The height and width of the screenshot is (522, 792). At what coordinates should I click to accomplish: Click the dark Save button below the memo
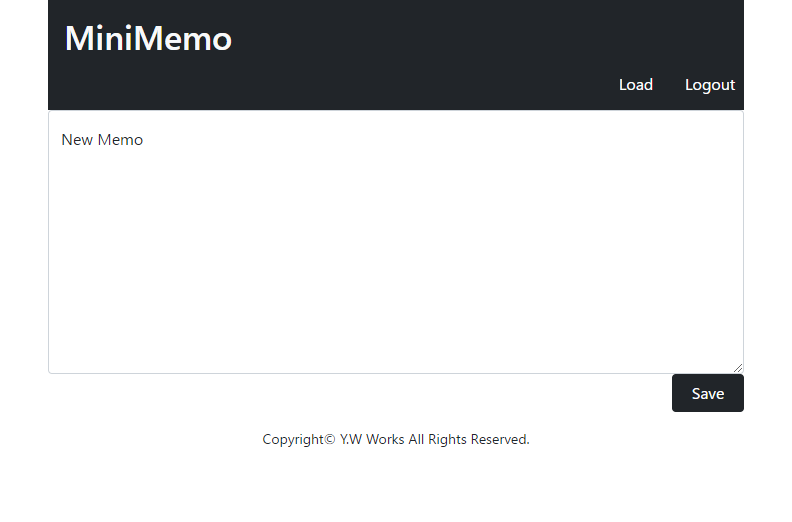708,393
